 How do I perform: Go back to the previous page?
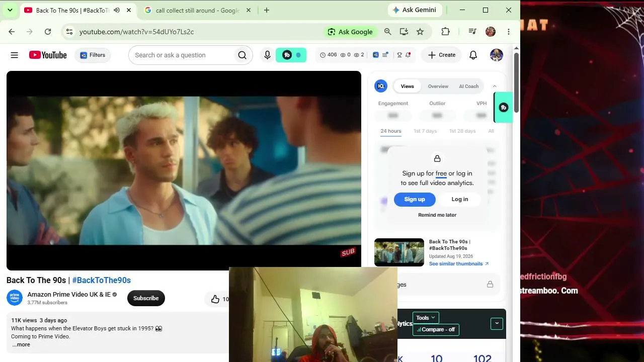[12, 32]
